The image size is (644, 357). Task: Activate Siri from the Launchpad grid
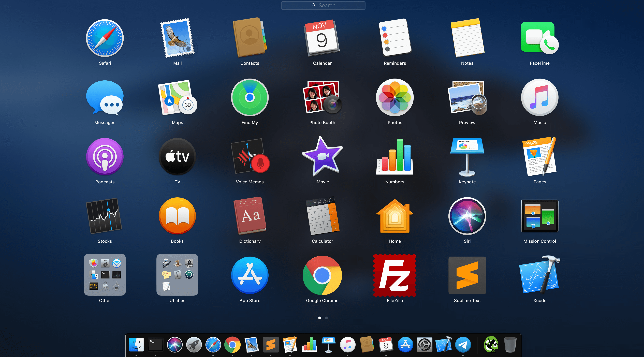pos(467,216)
